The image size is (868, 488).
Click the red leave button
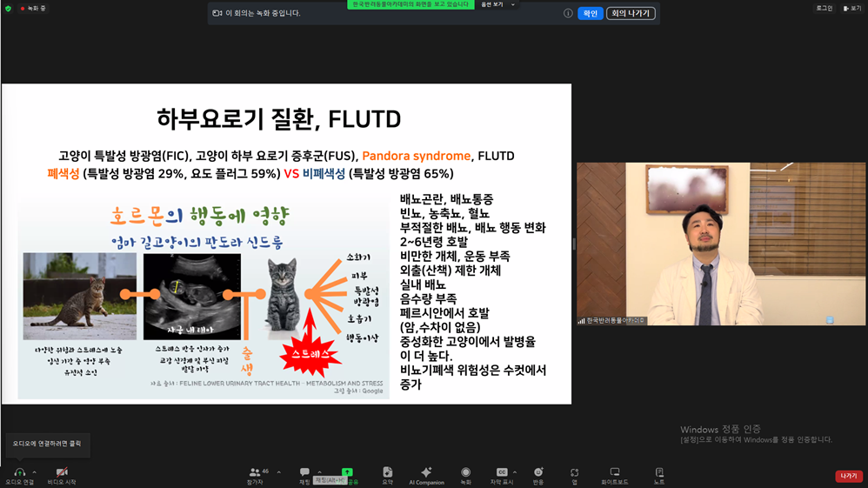pos(849,476)
